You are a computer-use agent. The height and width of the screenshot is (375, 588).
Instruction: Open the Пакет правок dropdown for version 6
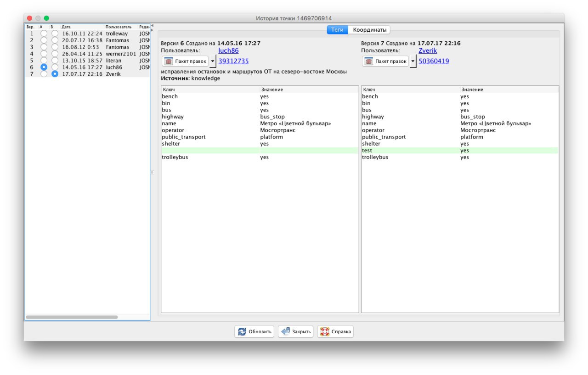coord(213,61)
